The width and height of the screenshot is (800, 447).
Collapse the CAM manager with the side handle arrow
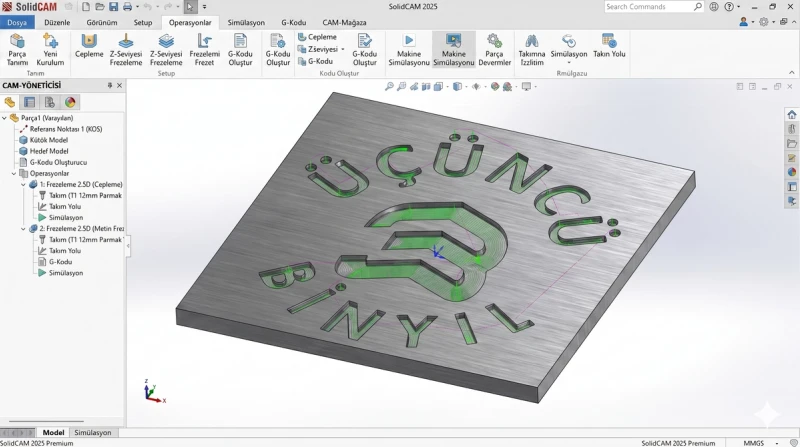tap(128, 246)
